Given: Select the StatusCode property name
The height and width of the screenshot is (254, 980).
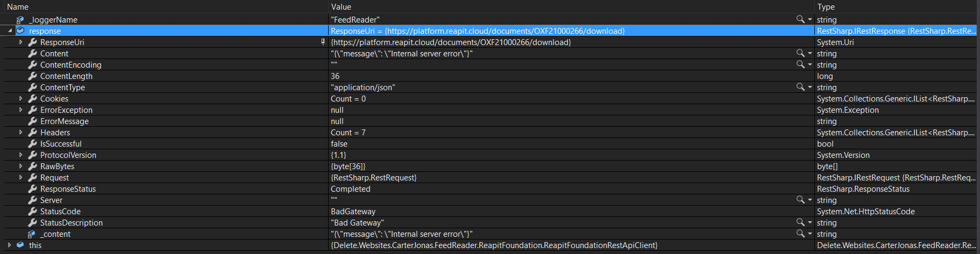Looking at the screenshot, I should point(60,211).
